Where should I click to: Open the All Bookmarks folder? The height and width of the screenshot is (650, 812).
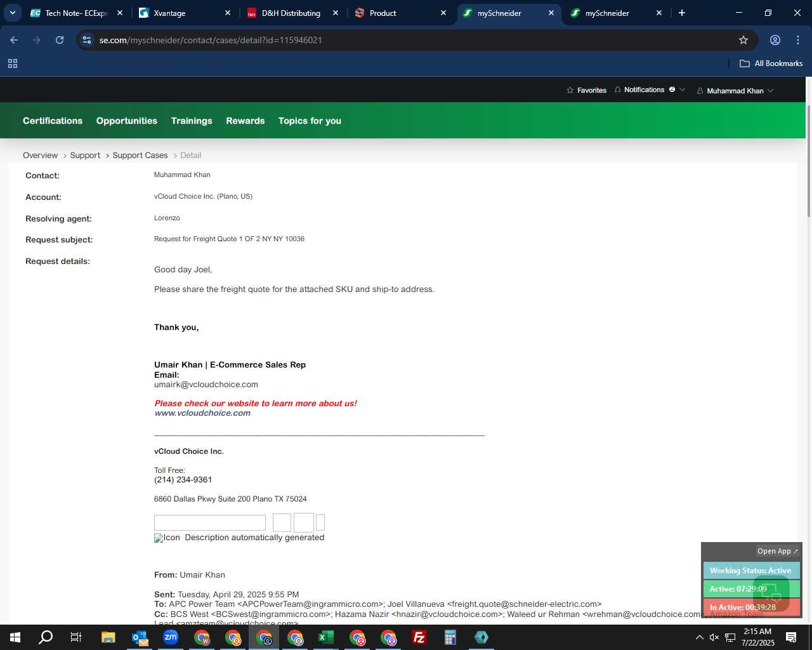click(771, 63)
